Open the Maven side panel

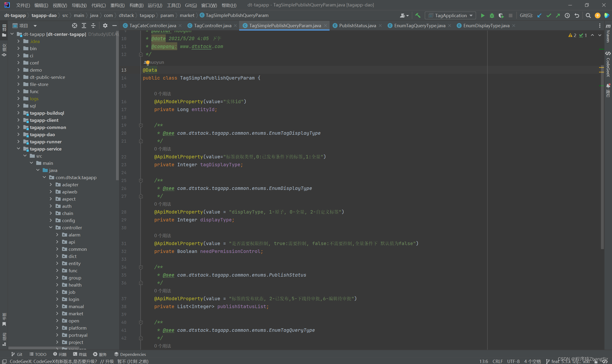[x=608, y=33]
